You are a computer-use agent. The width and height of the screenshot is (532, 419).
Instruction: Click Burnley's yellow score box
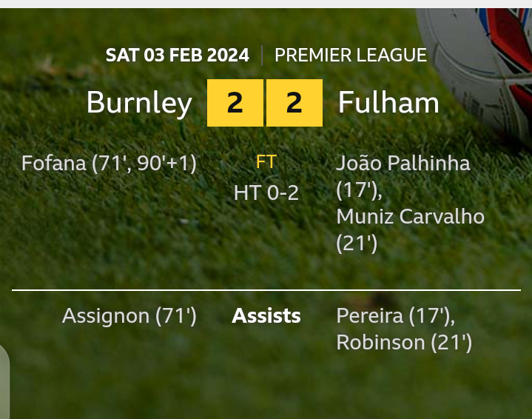(235, 103)
